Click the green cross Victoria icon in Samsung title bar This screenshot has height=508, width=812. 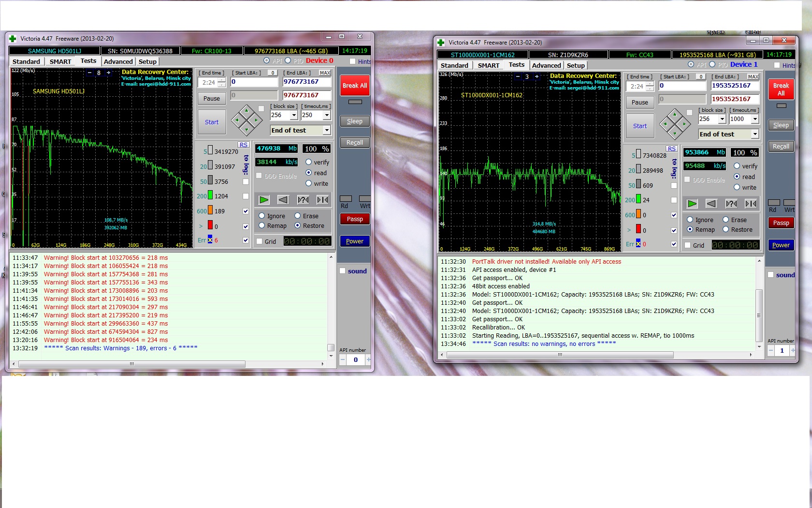tap(12, 39)
